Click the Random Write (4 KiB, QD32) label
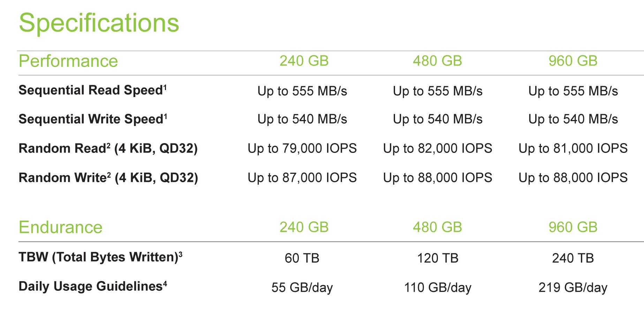 (108, 178)
